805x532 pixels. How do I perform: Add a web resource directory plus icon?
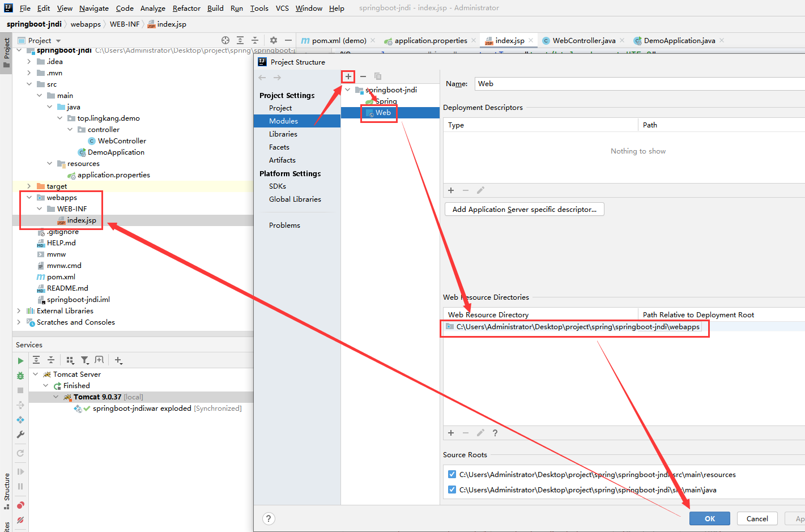pos(451,433)
